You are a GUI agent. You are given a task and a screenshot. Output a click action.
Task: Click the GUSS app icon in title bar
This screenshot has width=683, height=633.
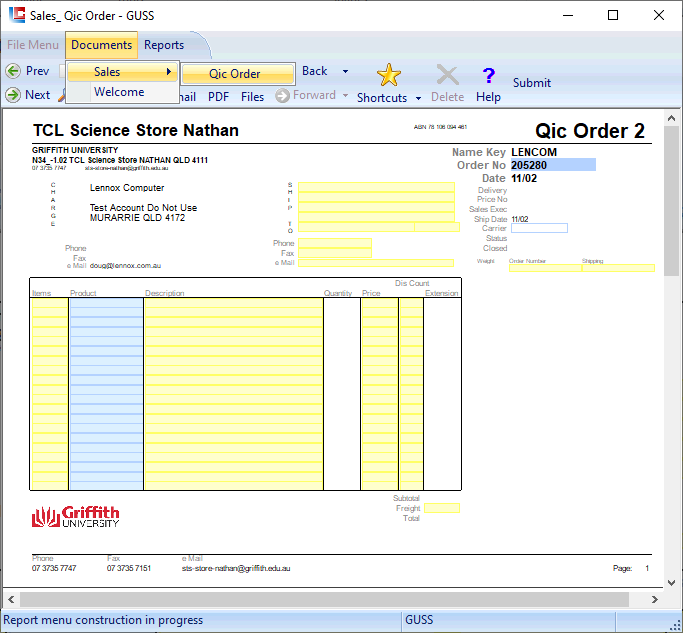[x=17, y=15]
